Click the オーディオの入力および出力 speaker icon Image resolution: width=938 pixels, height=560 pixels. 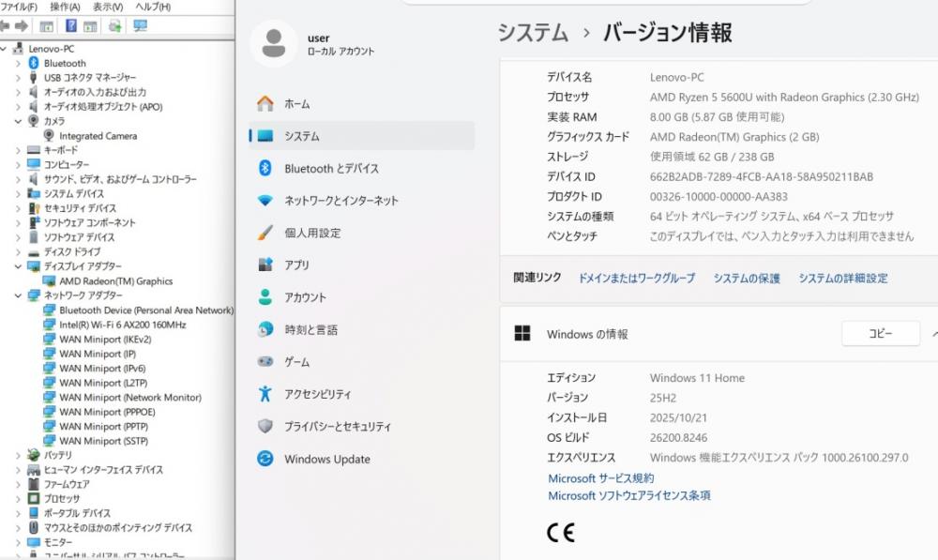[x=34, y=92]
